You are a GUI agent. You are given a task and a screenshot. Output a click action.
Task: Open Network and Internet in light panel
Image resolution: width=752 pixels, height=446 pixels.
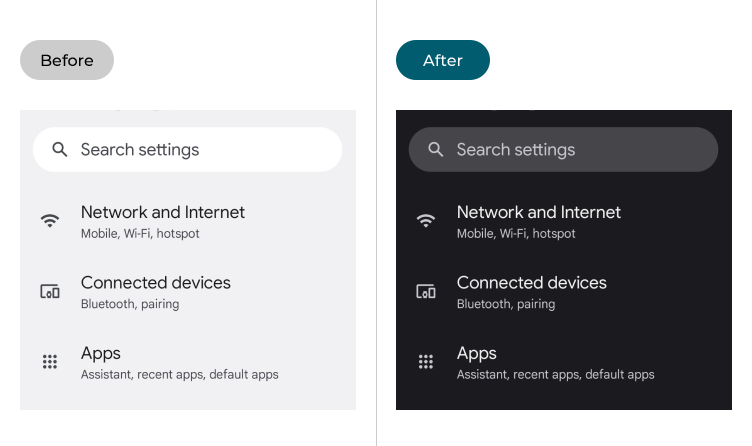pyautogui.click(x=163, y=212)
